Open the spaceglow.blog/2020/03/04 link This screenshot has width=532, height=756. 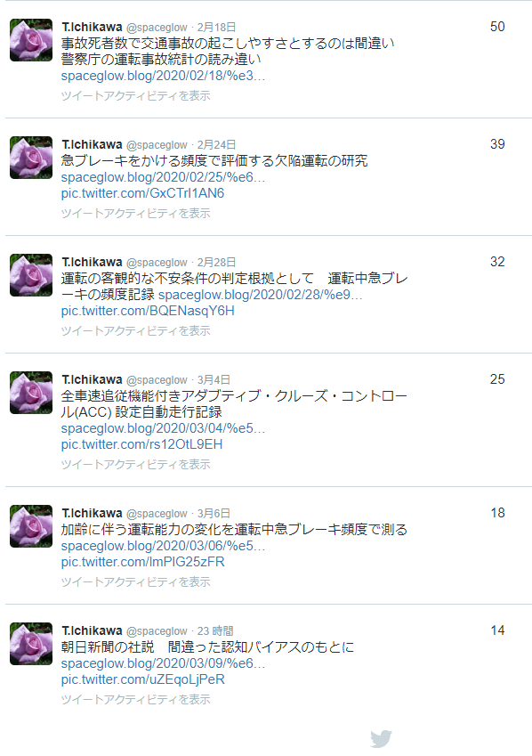163,428
